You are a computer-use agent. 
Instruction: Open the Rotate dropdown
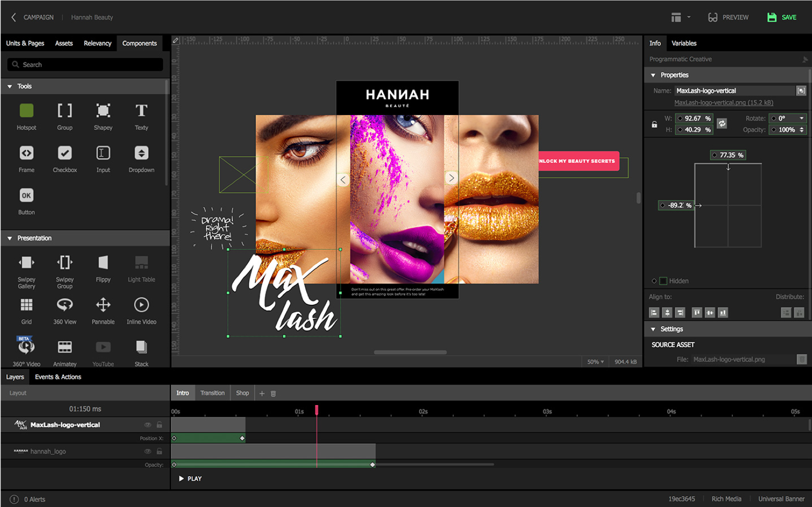802,118
